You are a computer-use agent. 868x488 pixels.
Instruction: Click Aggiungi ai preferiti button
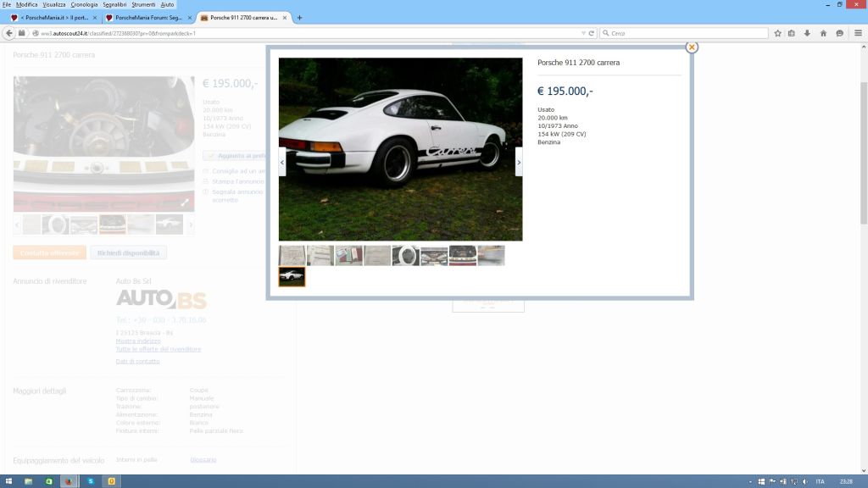click(x=234, y=156)
